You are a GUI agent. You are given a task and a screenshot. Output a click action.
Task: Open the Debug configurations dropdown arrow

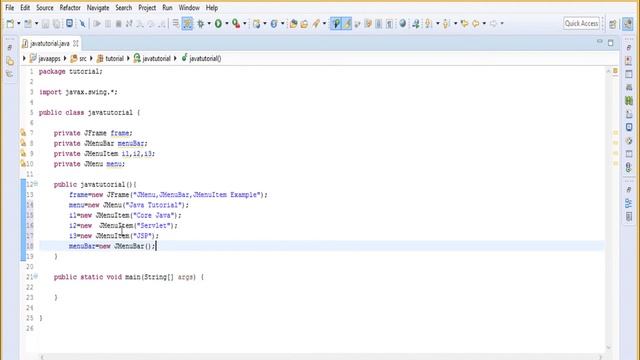[209, 24]
